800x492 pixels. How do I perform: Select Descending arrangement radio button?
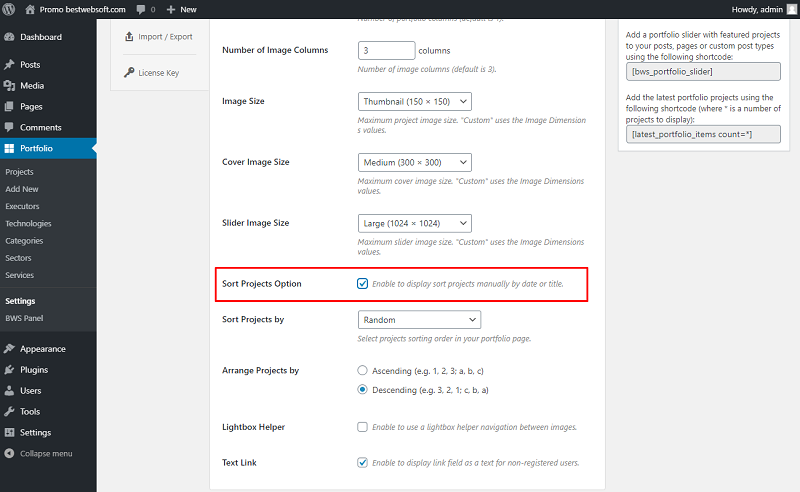coord(362,389)
